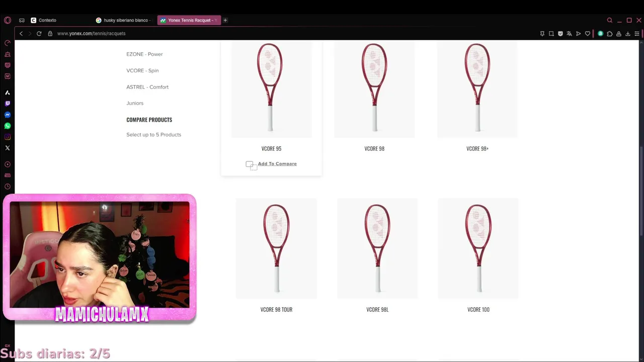
Task: Reload the Yonex page
Action: (39, 34)
